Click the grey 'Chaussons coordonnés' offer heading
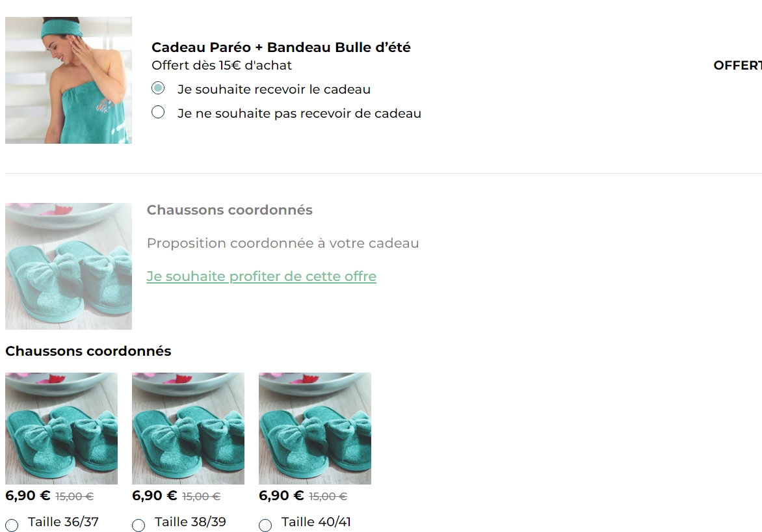The width and height of the screenshot is (762, 532). click(230, 210)
